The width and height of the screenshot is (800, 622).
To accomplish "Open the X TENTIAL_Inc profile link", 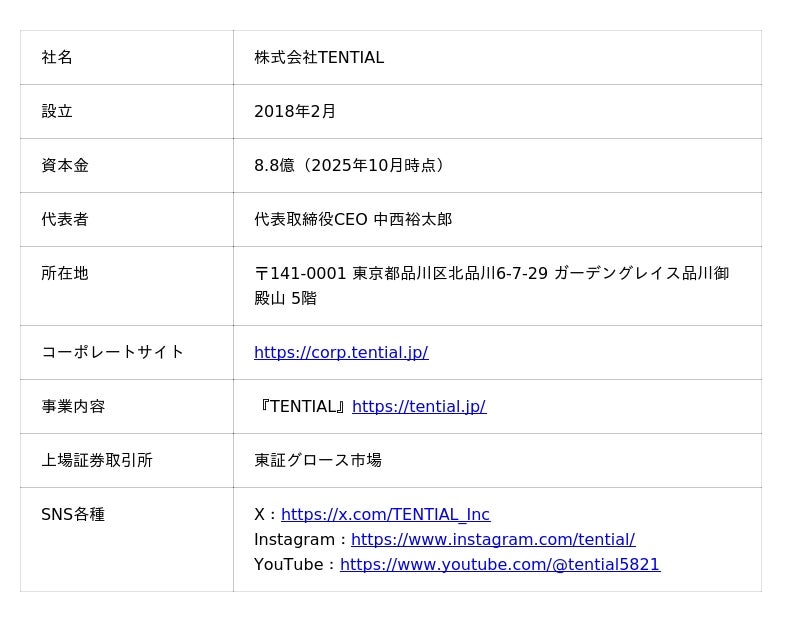I will pos(385,514).
